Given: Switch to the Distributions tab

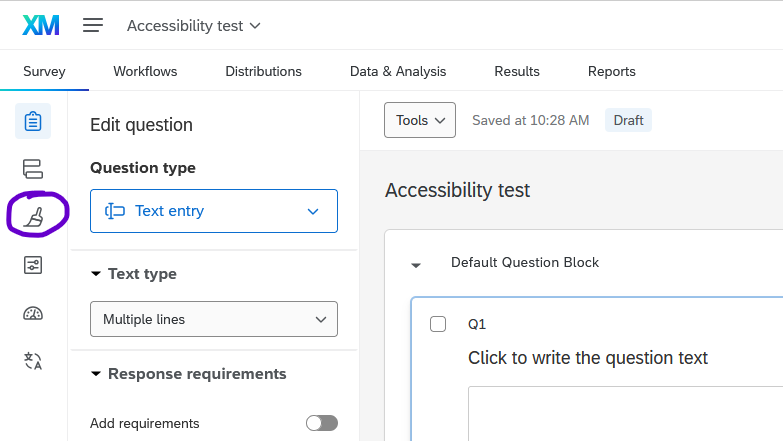Looking at the screenshot, I should point(263,71).
